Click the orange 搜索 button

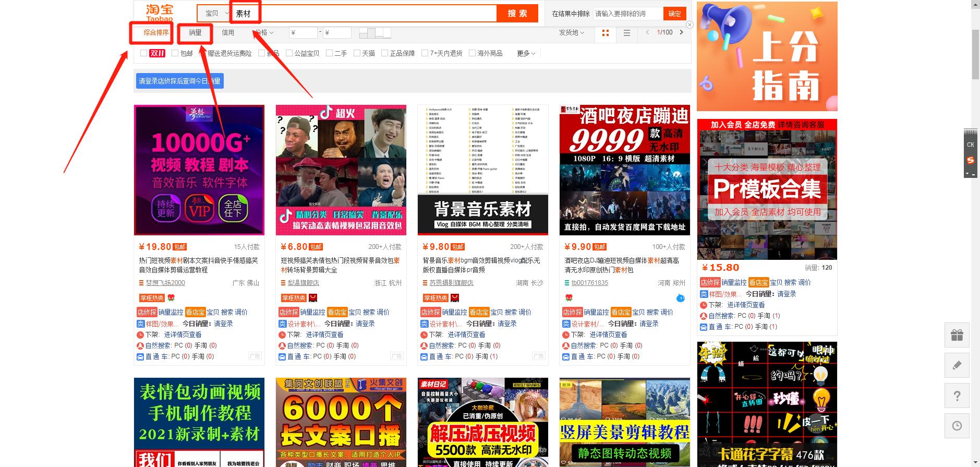tap(517, 14)
